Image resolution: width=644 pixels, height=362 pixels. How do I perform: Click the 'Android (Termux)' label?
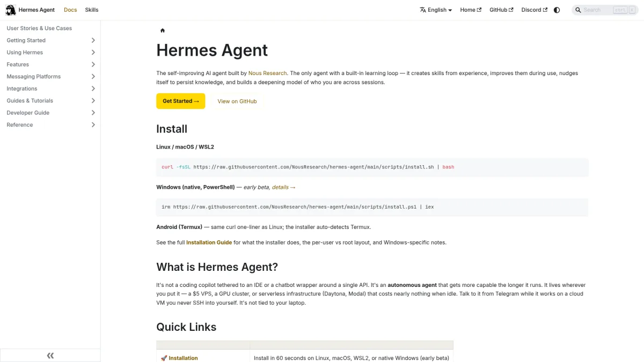click(x=179, y=227)
